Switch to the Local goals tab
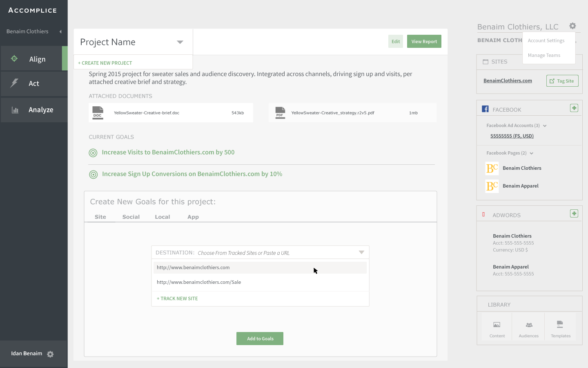Viewport: 588px width, 368px height. point(162,217)
